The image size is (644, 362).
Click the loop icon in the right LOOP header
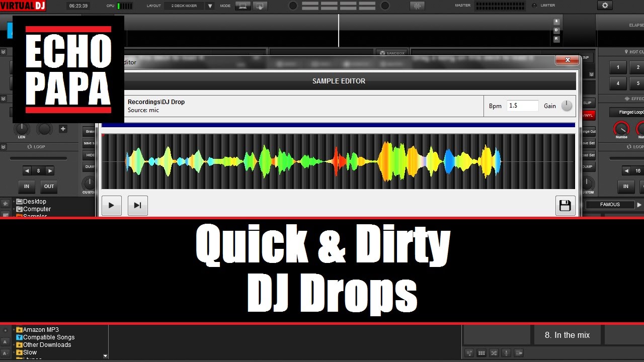point(629,147)
